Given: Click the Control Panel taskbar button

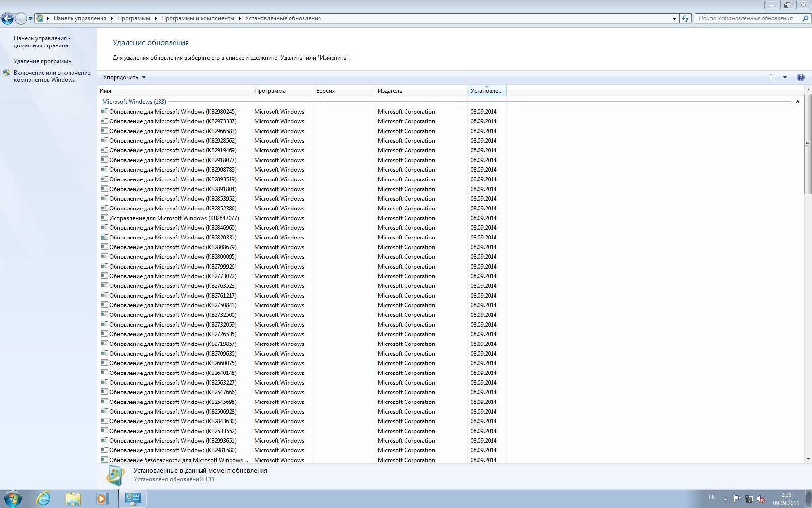Looking at the screenshot, I should coord(132,498).
